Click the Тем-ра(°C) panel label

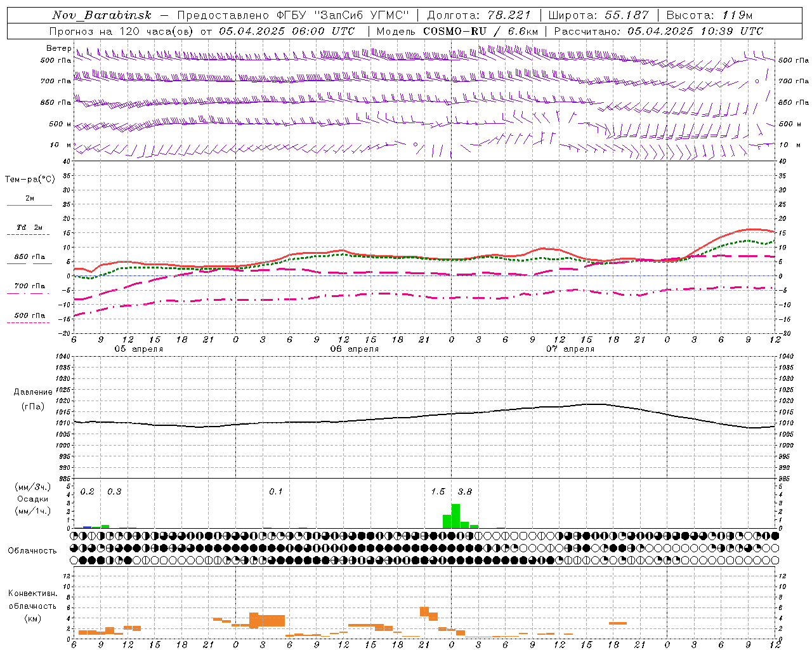(30, 180)
